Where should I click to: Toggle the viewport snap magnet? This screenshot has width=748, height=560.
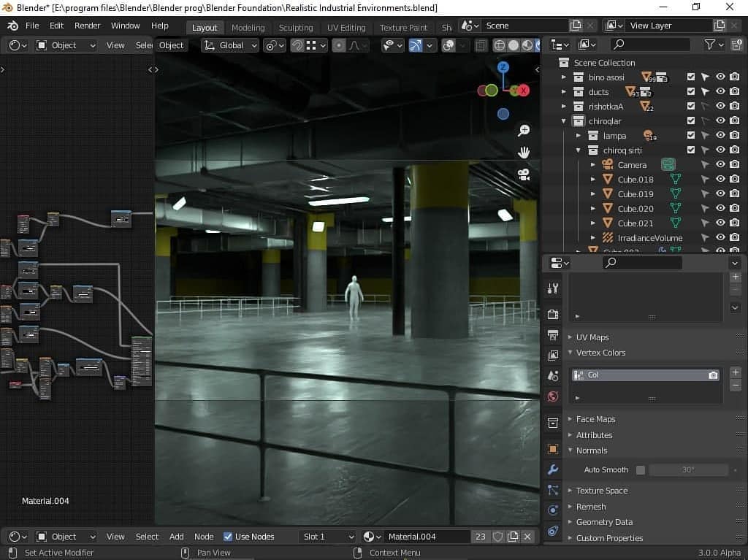tap(297, 45)
